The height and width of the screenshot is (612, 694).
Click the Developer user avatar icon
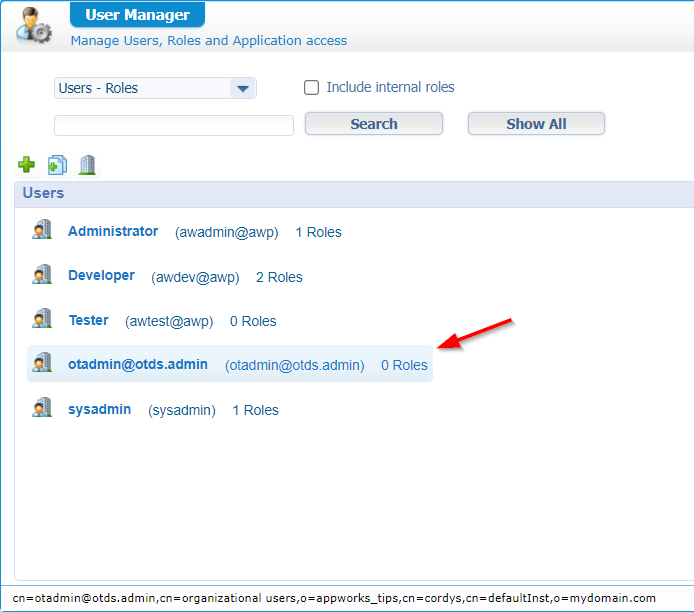[42, 275]
